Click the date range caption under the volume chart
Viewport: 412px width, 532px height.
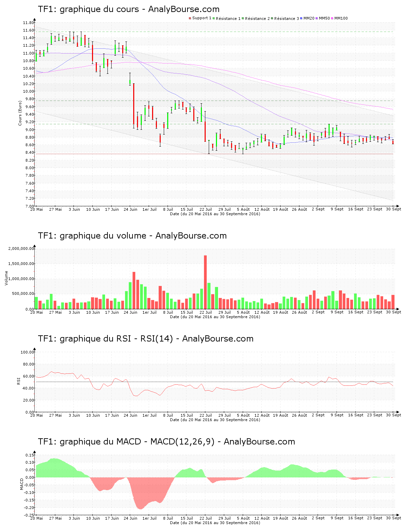pyautogui.click(x=215, y=317)
